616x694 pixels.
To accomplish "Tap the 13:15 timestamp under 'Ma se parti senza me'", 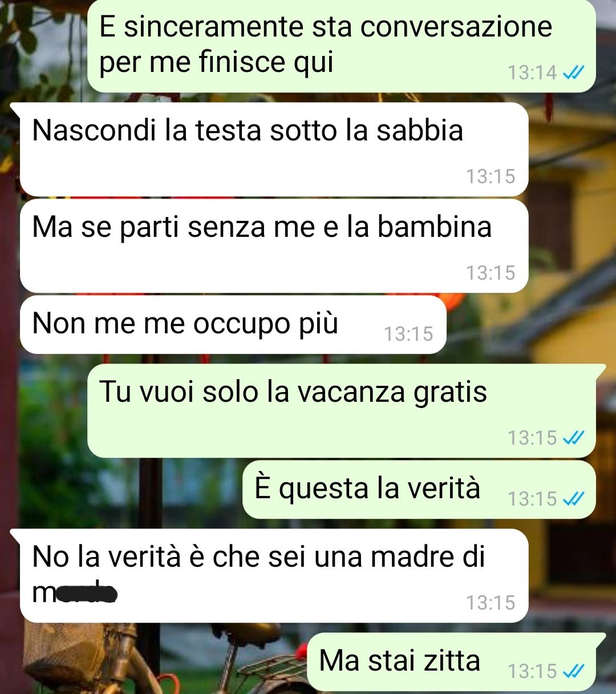I will 490,273.
